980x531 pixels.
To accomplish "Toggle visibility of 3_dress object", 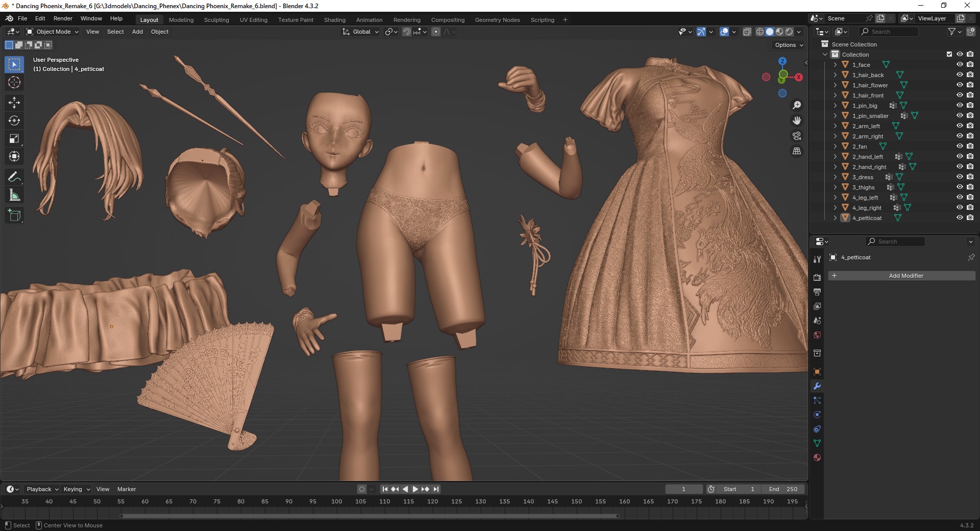I will coord(960,177).
